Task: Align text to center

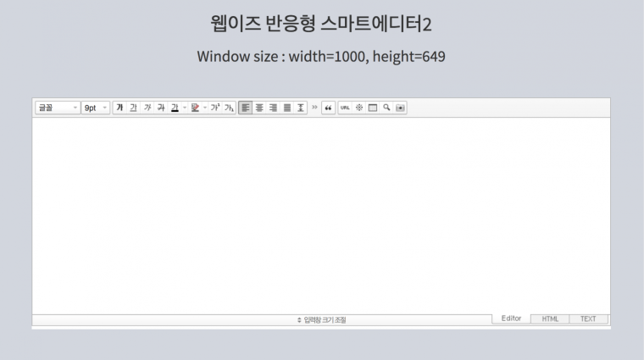Action: [x=259, y=108]
